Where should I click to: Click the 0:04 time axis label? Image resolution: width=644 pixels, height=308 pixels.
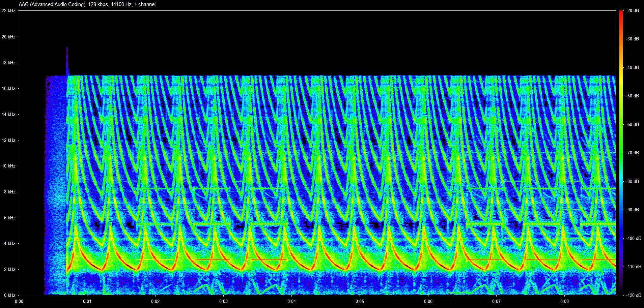pos(291,301)
